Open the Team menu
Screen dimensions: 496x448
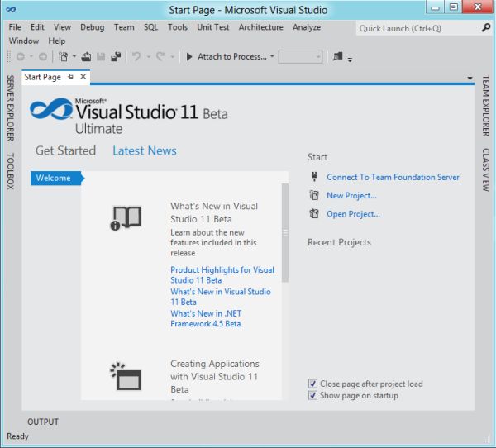coord(124,27)
